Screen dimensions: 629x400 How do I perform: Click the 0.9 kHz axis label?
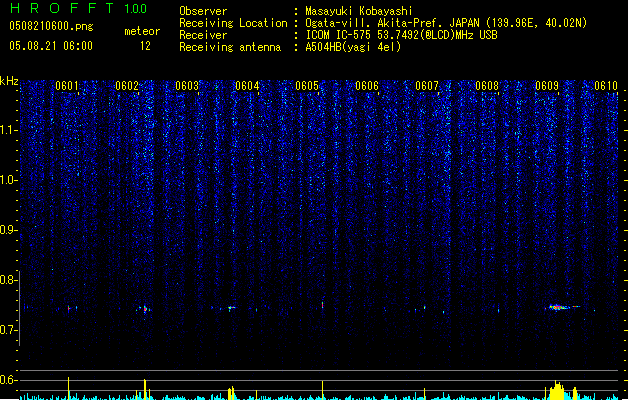click(8, 230)
